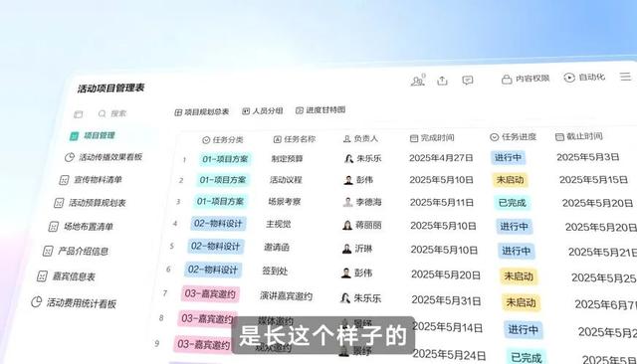This screenshot has height=364, width=637.
Task: Switch to 项目规划总表 view tab
Action: click(202, 111)
